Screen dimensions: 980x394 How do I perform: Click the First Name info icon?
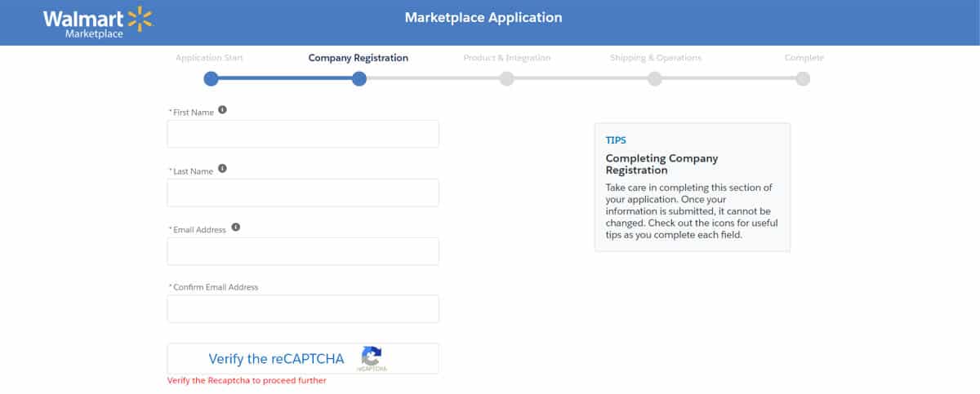222,111
